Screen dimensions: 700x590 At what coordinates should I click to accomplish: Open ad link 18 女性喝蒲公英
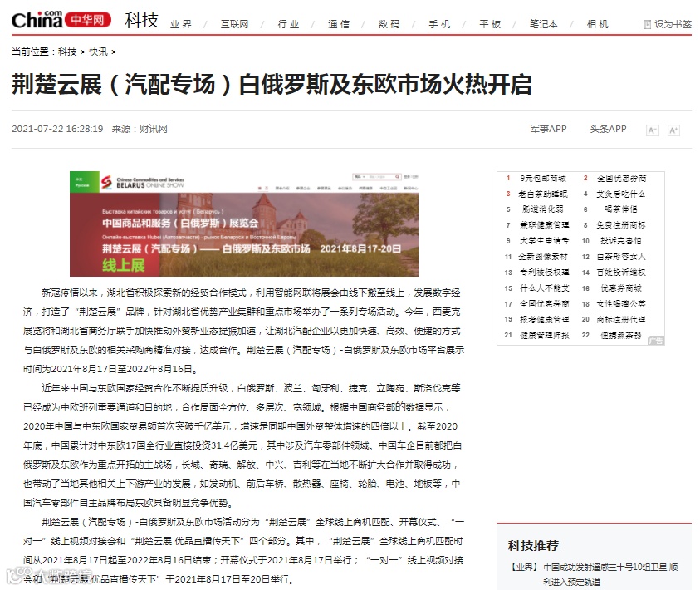click(x=621, y=303)
